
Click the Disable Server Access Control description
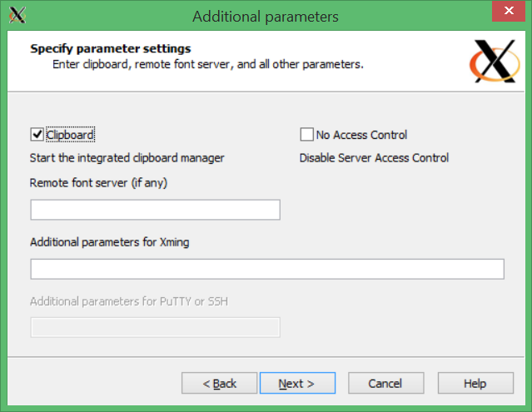point(374,158)
